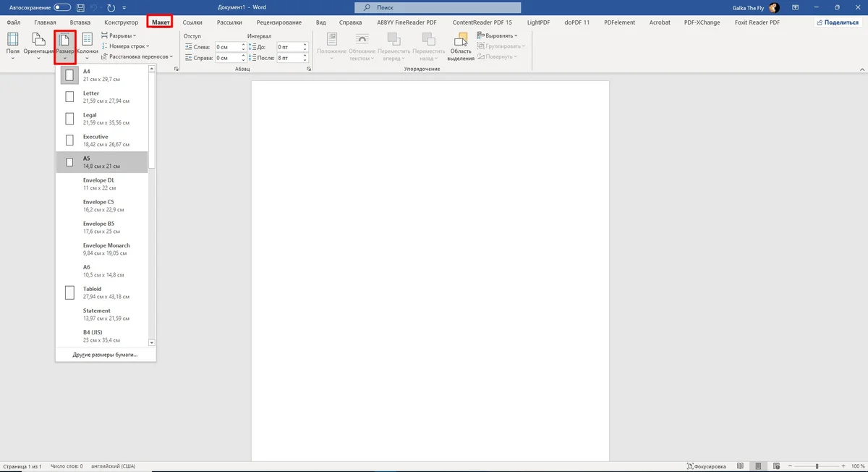This screenshot has height=472, width=868.
Task: Expand the Выровнять align dropdown
Action: pos(498,35)
